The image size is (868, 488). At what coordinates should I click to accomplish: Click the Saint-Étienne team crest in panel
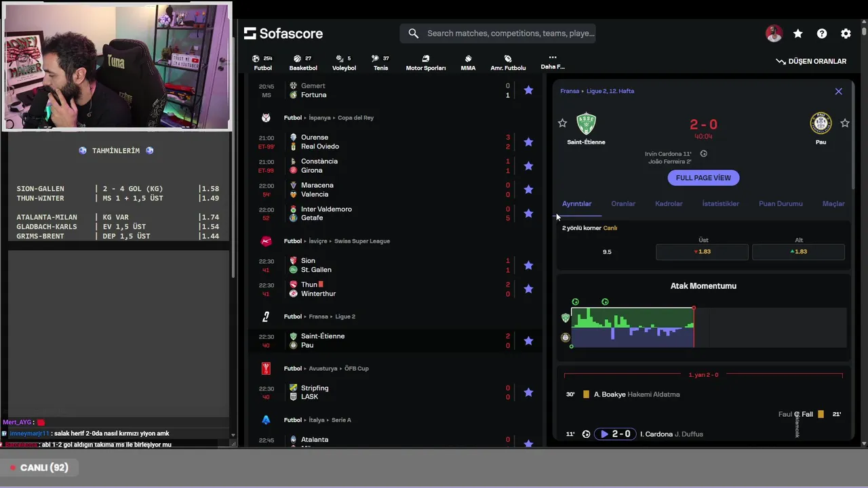tap(586, 124)
